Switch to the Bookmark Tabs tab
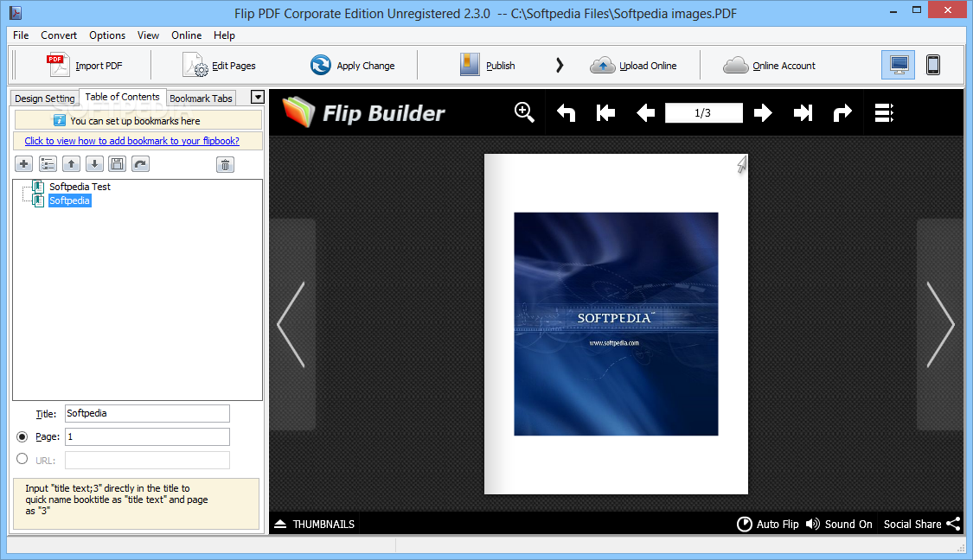This screenshot has height=560, width=973. coord(201,98)
